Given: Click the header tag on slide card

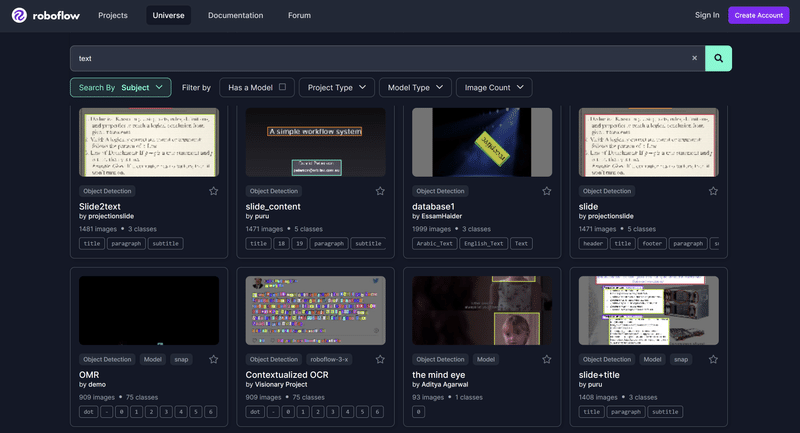Looking at the screenshot, I should pyautogui.click(x=593, y=244).
